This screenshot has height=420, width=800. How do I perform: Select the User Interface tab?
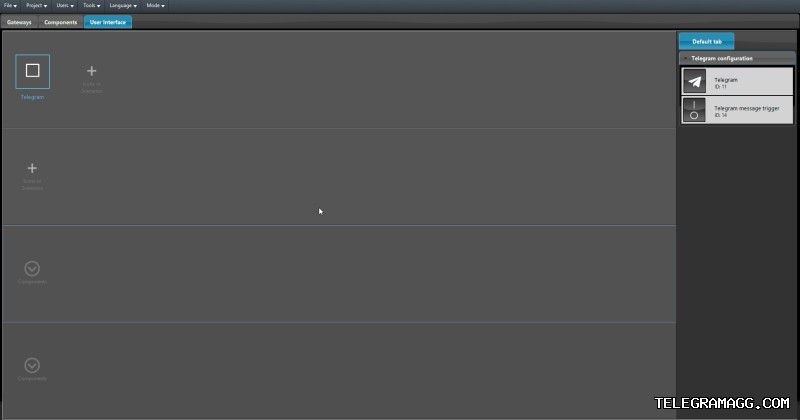(x=108, y=22)
